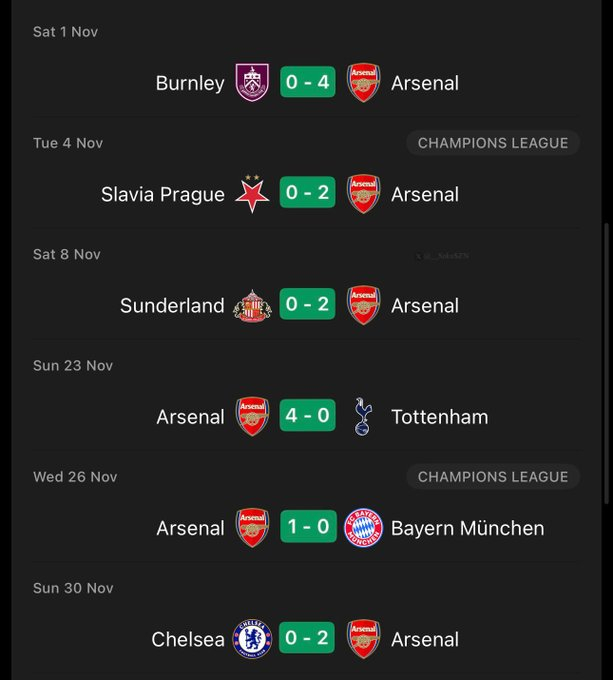Click Champions League tag on Wed 26 Nov
Image resolution: width=613 pixels, height=680 pixels.
coord(492,477)
